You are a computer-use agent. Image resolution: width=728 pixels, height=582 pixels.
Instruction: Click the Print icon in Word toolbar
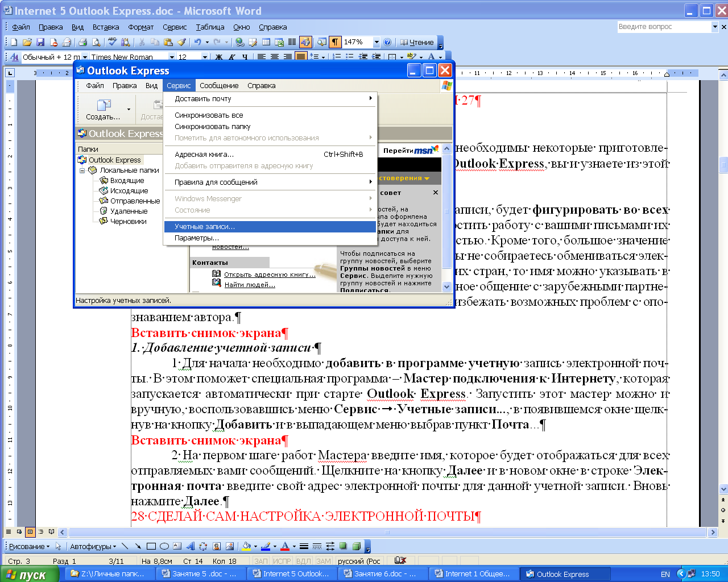point(83,42)
